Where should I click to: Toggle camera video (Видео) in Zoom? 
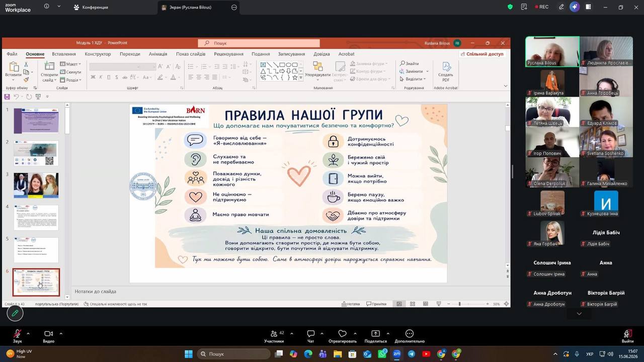point(48,336)
